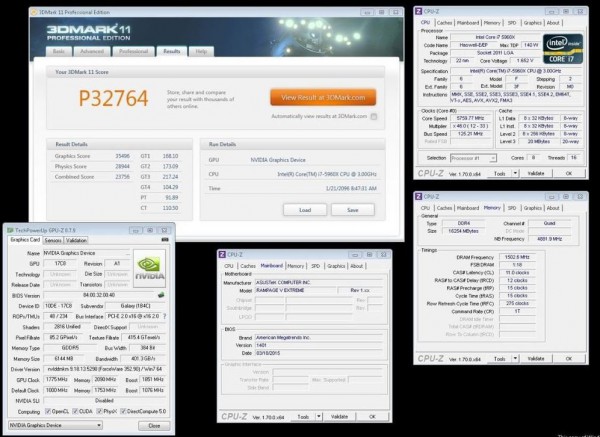Click OK in the CPU-Z Memory window
The width and height of the screenshot is (600, 437).
569,359
